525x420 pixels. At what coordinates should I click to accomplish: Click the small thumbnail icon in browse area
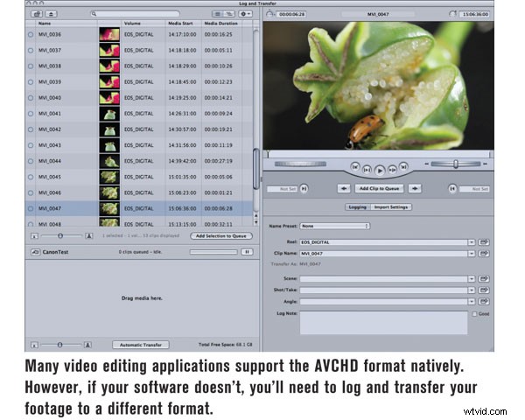34,236
